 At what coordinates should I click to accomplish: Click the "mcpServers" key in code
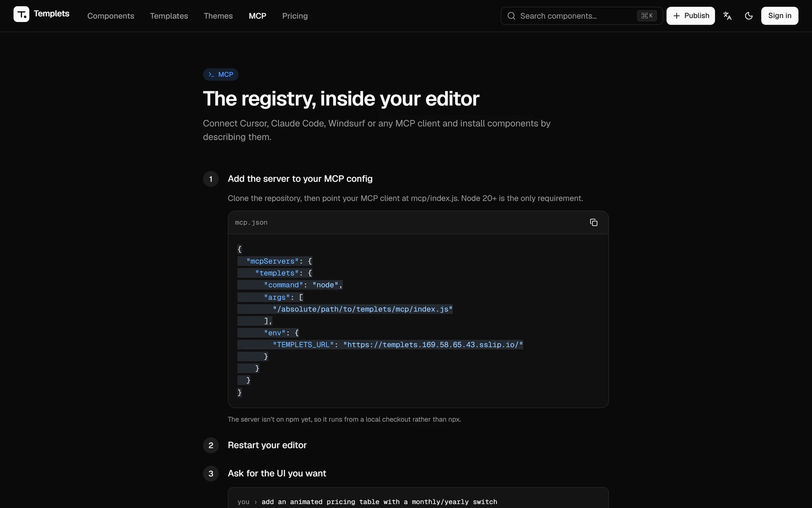click(272, 262)
